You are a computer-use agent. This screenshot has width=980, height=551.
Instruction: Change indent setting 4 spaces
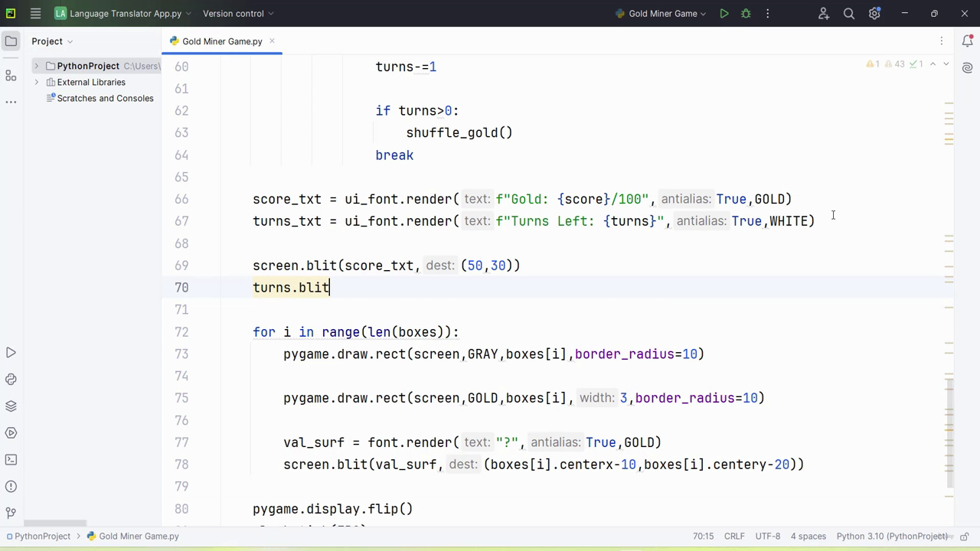(808, 536)
